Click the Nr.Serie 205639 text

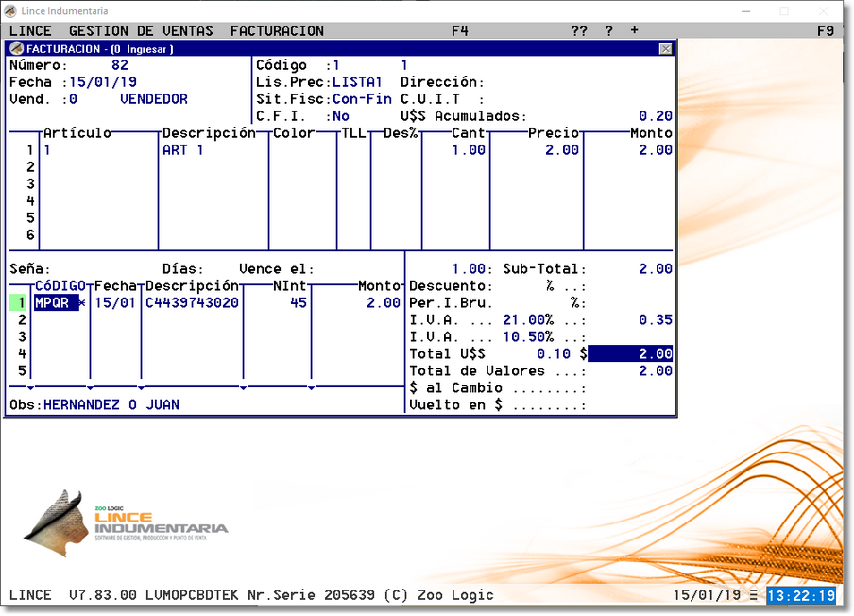[x=311, y=595]
